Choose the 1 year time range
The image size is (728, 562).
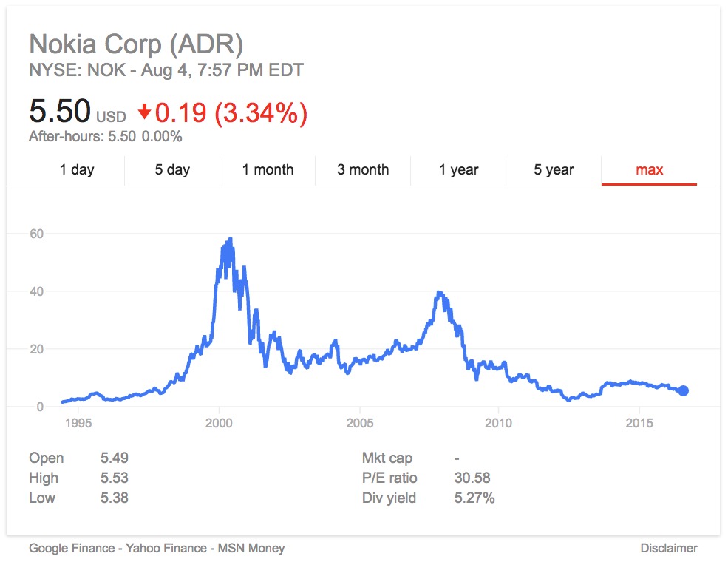pyautogui.click(x=458, y=169)
